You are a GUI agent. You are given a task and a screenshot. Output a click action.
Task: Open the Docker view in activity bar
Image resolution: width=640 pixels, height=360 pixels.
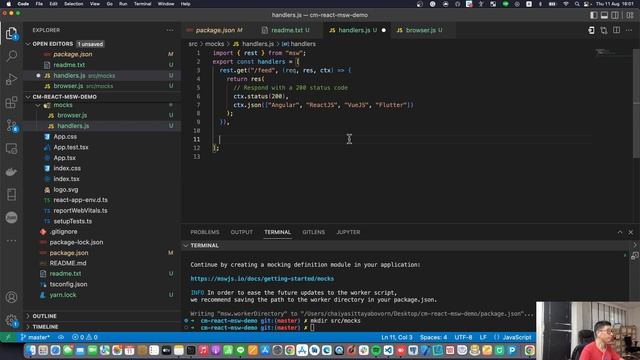tap(11, 172)
